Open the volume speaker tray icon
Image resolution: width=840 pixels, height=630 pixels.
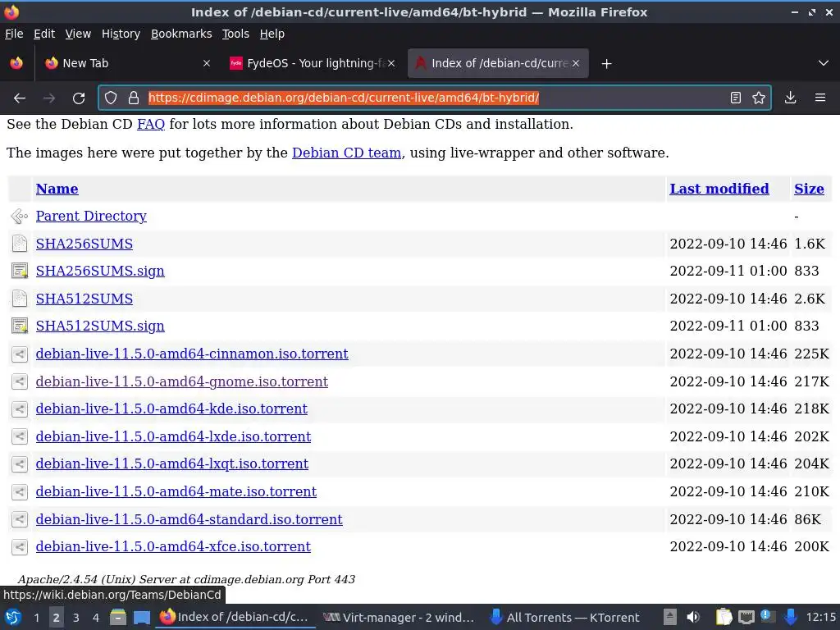693,617
